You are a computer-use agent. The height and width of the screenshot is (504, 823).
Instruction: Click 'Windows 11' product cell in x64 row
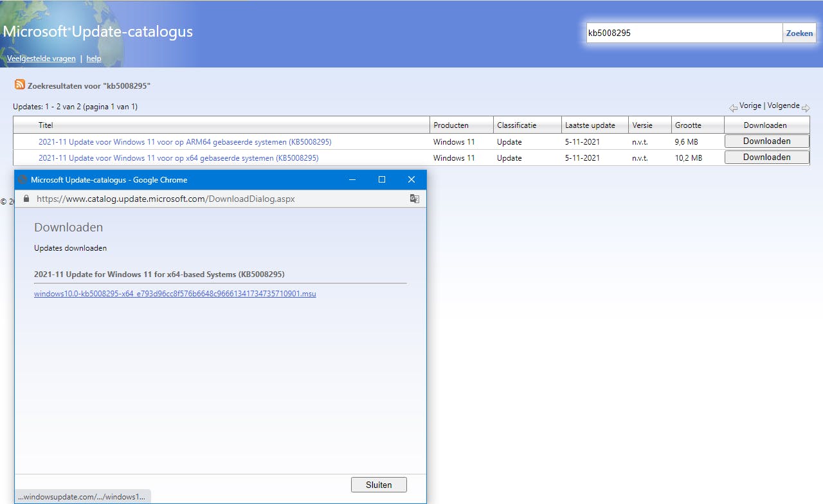point(454,158)
